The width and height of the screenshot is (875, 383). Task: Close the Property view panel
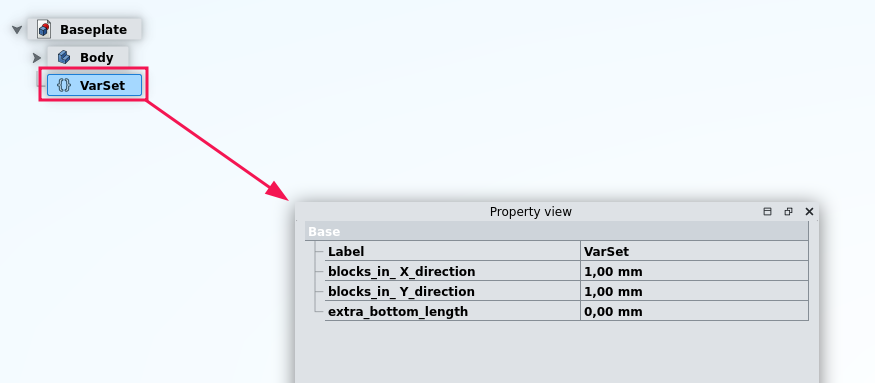809,212
